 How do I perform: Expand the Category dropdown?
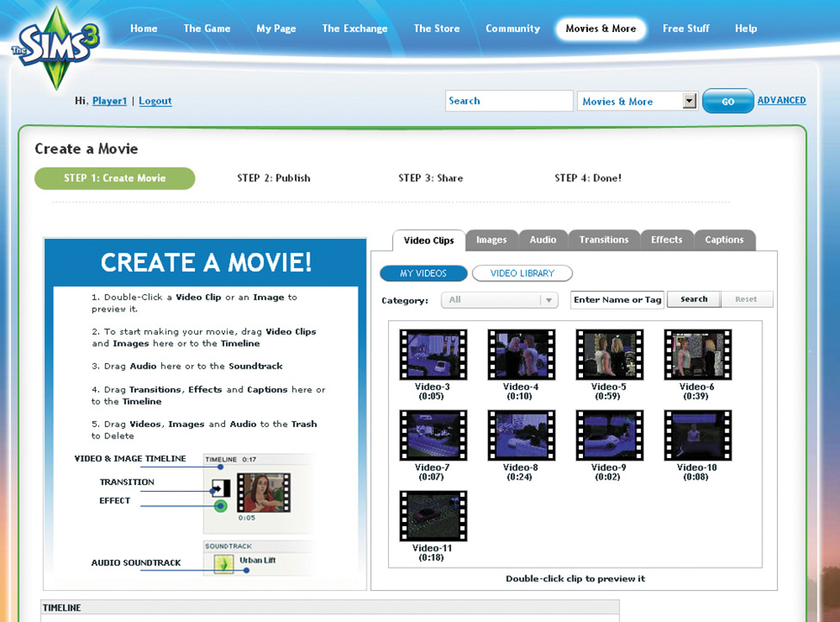tap(499, 300)
